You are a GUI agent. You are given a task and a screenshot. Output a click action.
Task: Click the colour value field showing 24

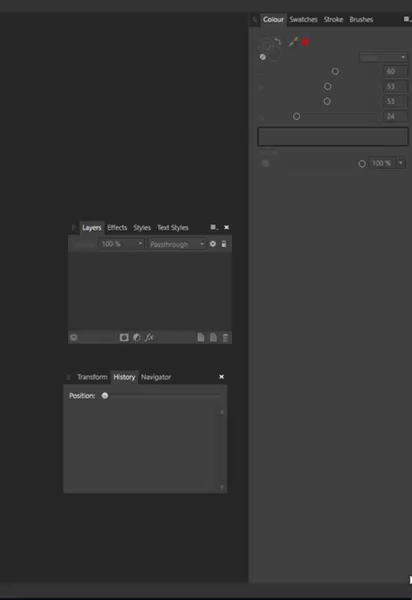pyautogui.click(x=395, y=116)
